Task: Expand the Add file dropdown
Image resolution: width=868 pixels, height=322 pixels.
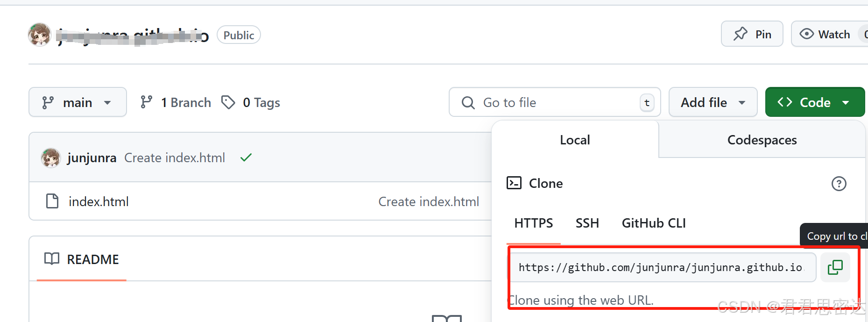Action: [713, 102]
